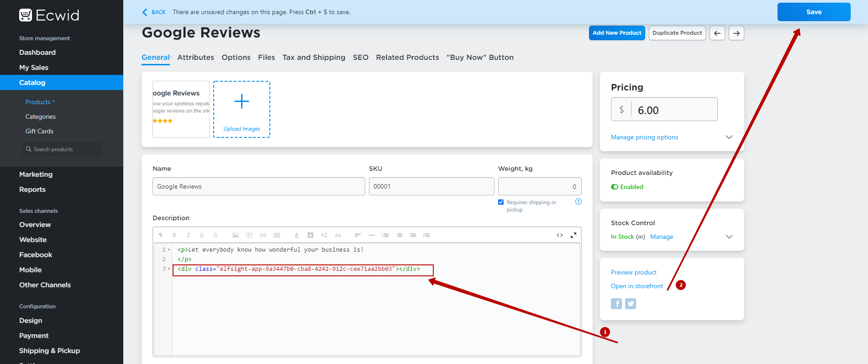Click the plus Upload Images box
This screenshot has height=364, width=868.
242,110
